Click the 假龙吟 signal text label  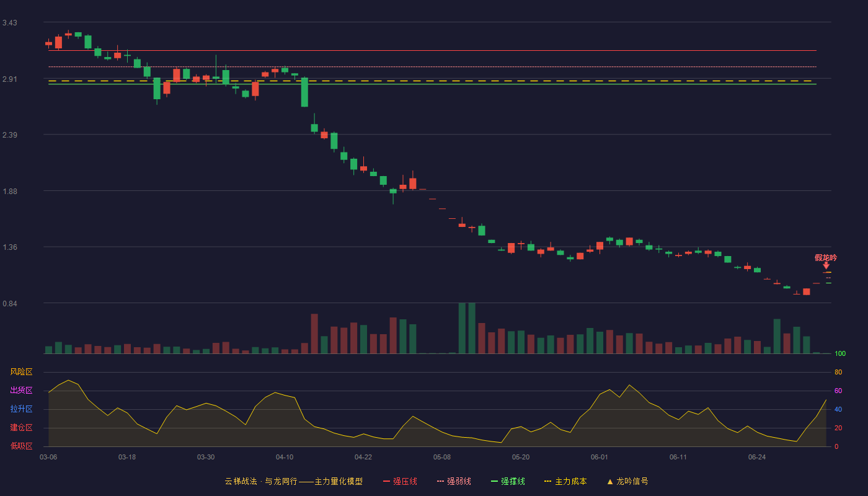point(826,257)
